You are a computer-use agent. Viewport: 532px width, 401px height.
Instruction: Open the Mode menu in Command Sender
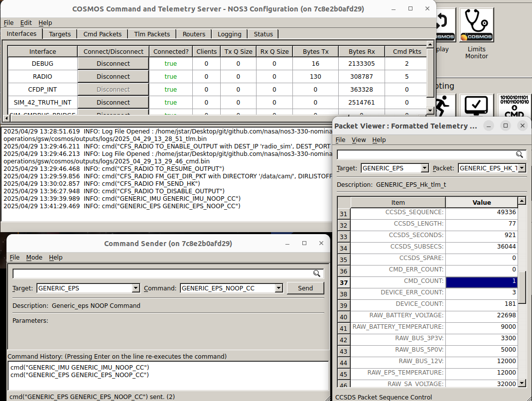[34, 258]
